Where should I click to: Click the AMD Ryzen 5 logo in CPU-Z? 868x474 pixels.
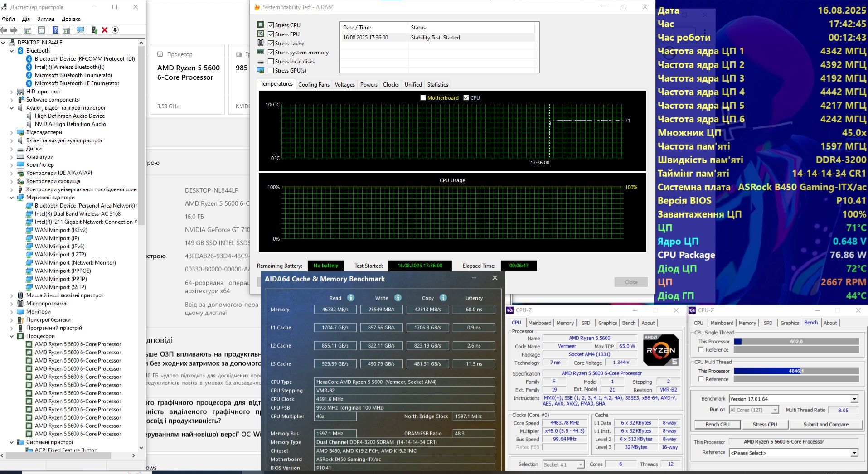(x=661, y=350)
